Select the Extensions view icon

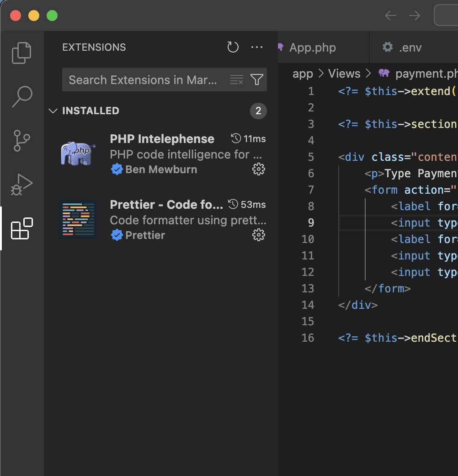tap(22, 228)
